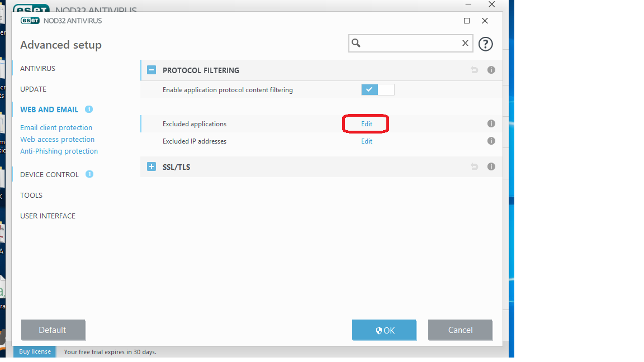Collapse the Protocol Filtering section
644x362 pixels.
coord(151,70)
